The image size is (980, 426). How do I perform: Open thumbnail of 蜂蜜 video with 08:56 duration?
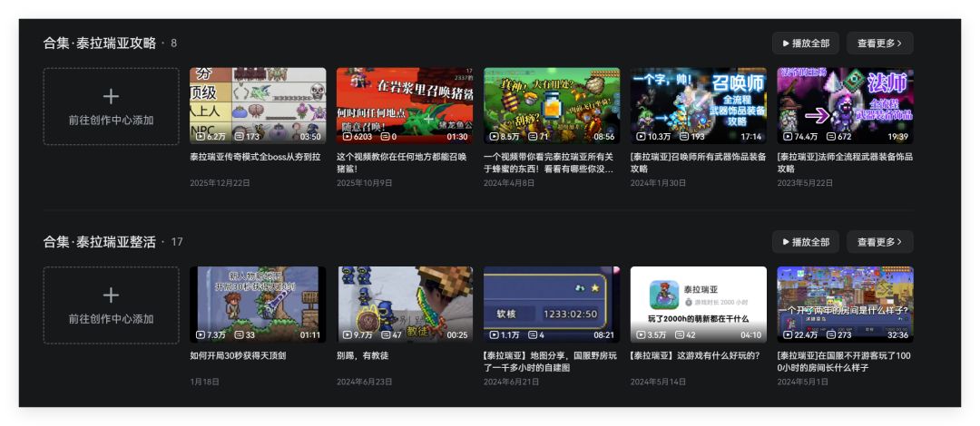(552, 105)
